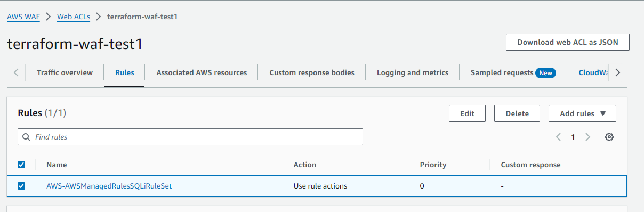Open the AWS-AWSManagedRulesSQLiRuleSet rule link
The width and height of the screenshot is (644, 212).
pos(109,186)
